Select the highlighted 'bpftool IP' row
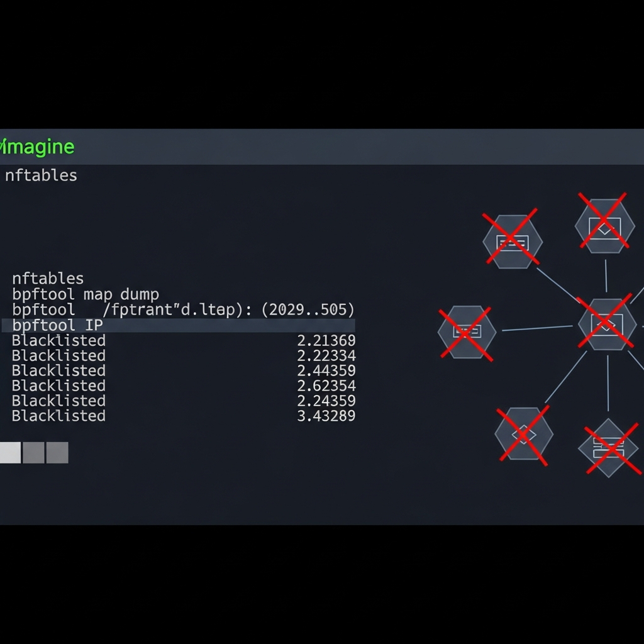 click(178, 325)
